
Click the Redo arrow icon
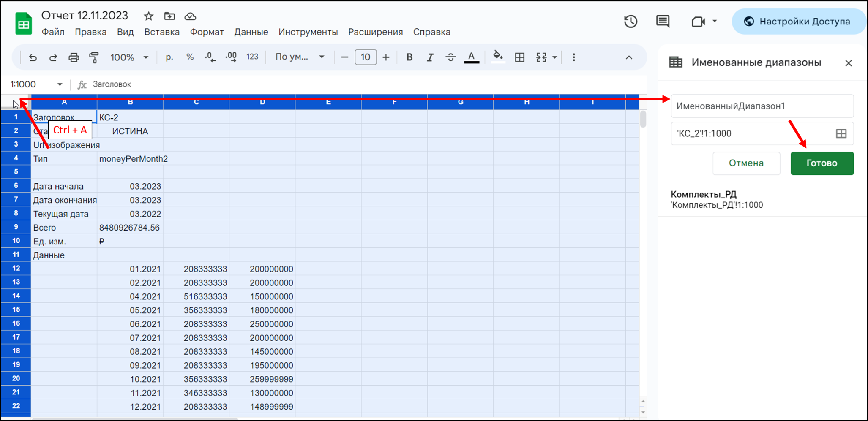coord(53,57)
